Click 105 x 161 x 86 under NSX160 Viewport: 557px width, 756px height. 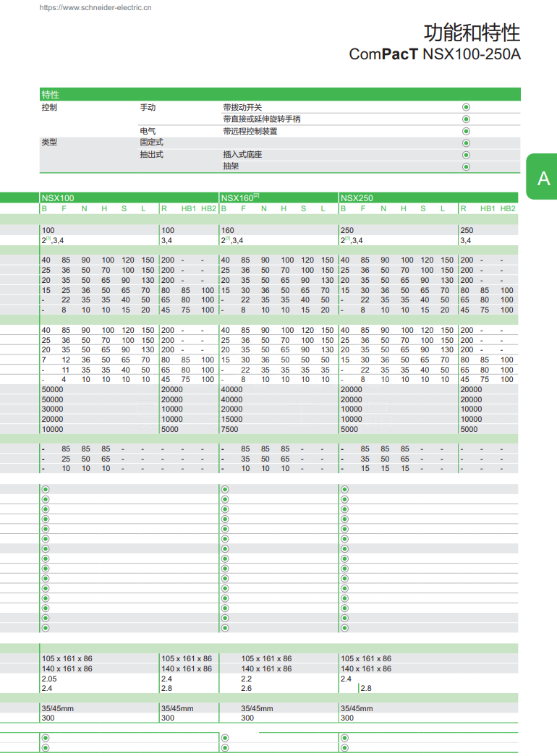(266, 658)
